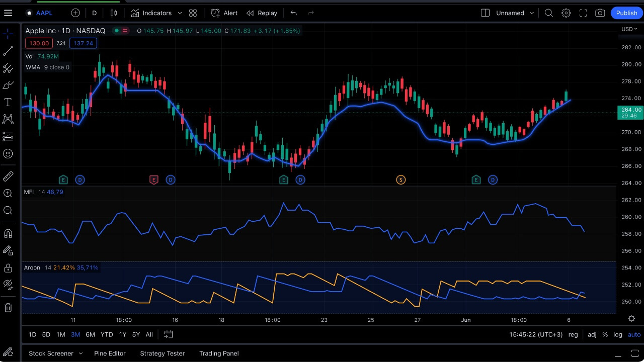
Task: Toggle the auto scale option
Action: 634,334
